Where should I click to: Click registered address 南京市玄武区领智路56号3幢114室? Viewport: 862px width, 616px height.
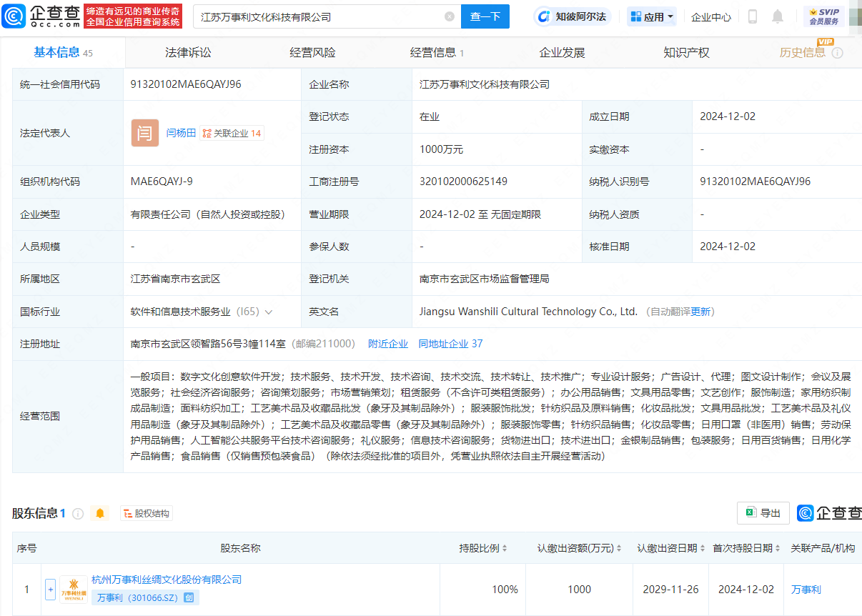pyautogui.click(x=209, y=344)
